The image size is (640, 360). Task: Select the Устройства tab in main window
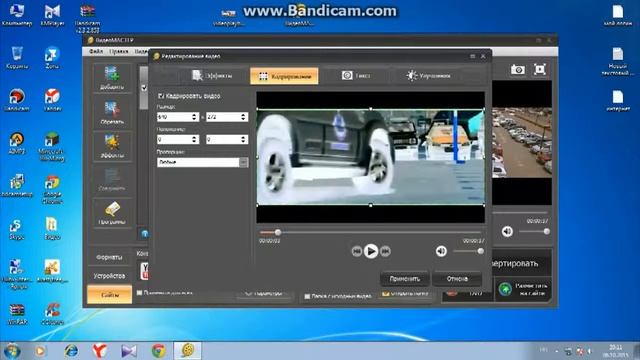click(x=109, y=276)
